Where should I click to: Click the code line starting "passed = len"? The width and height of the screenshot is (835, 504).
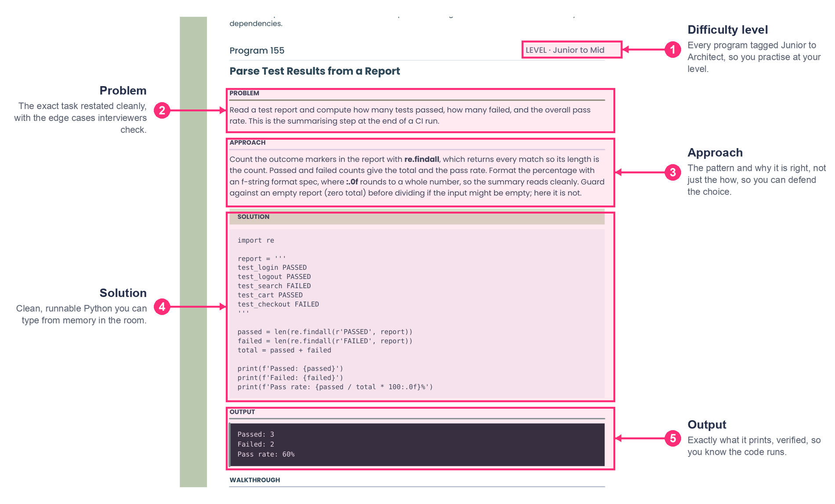[325, 332]
